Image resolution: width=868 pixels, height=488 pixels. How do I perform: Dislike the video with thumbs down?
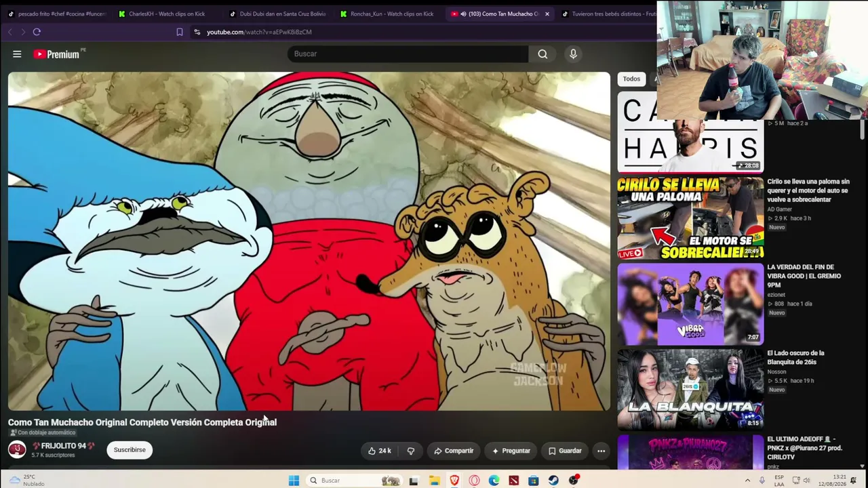(x=411, y=451)
